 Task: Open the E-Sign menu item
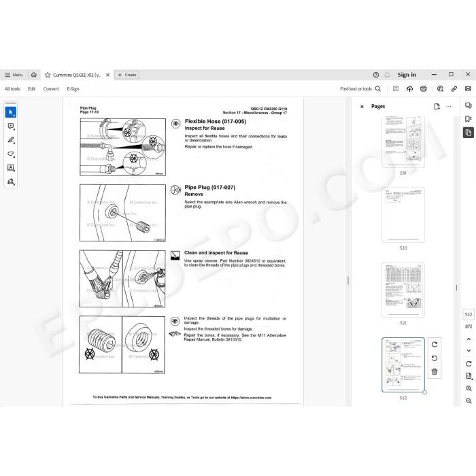[73, 88]
